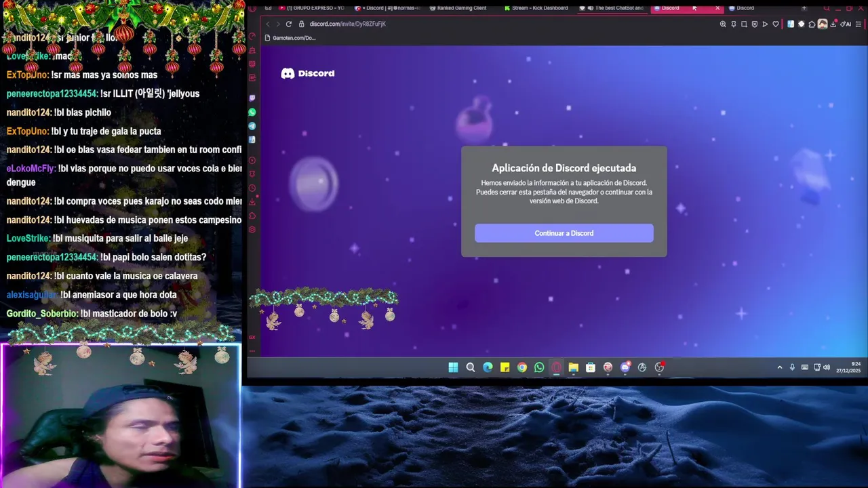Image resolution: width=868 pixels, height=488 pixels.
Task: Click the Discord logo on the invite page
Action: click(308, 73)
